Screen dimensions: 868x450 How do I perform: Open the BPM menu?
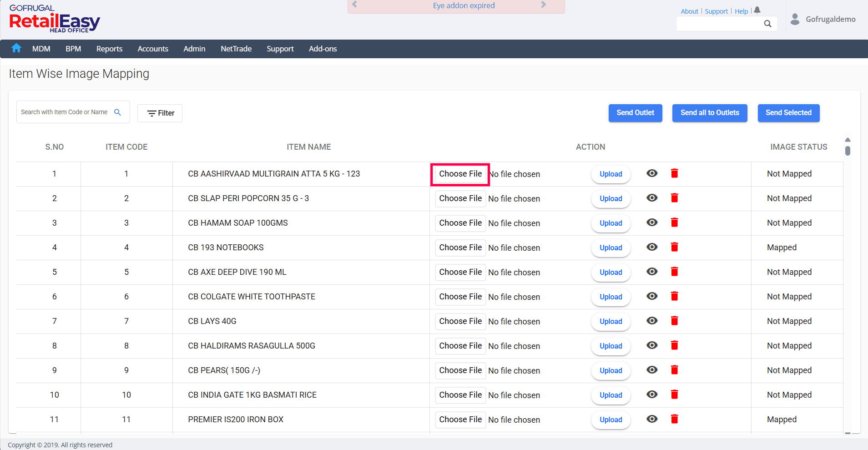(x=73, y=49)
